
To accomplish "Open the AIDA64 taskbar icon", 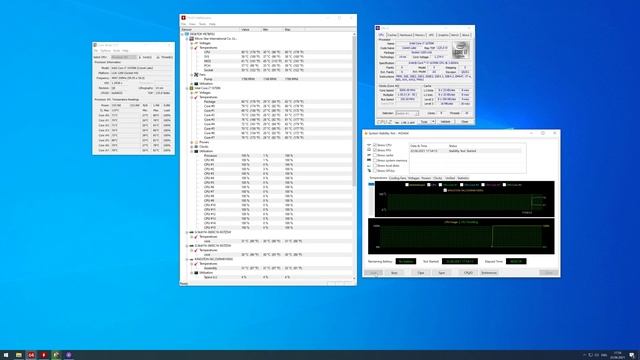I will point(31,355).
